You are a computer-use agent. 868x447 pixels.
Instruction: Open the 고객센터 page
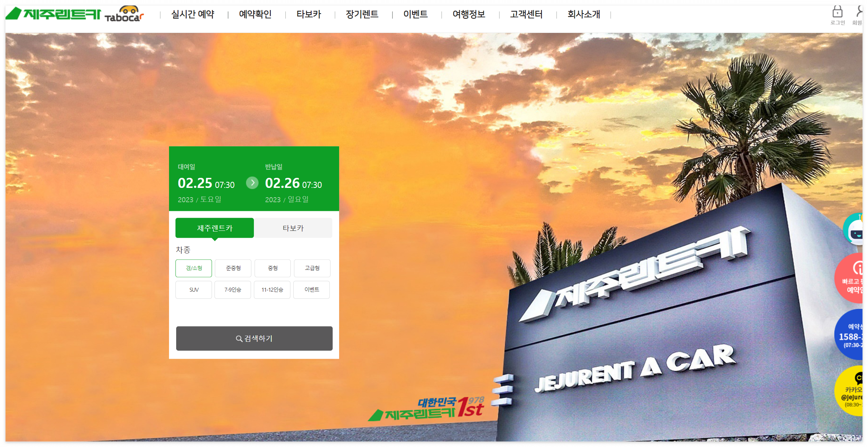coord(526,14)
